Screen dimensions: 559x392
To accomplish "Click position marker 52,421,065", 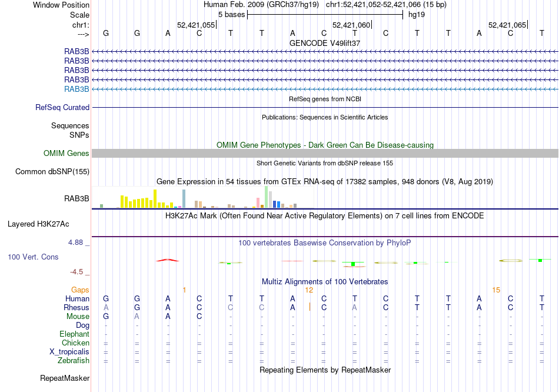I will pos(507,25).
